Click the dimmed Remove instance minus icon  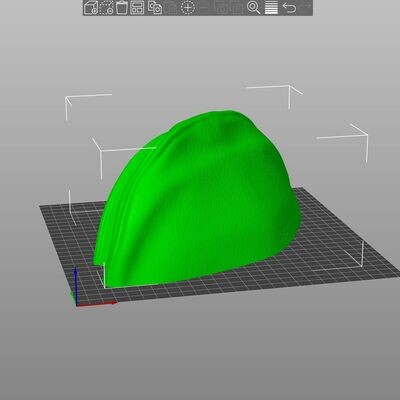tap(203, 8)
